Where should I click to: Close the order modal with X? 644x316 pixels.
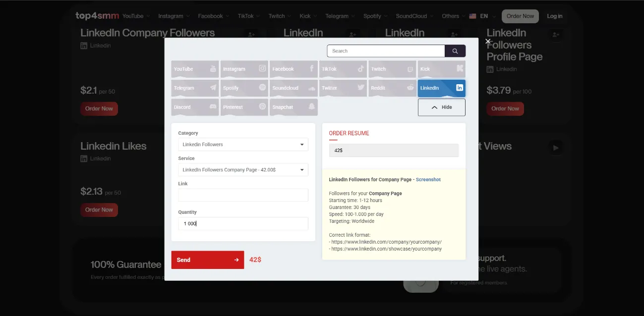(x=488, y=42)
